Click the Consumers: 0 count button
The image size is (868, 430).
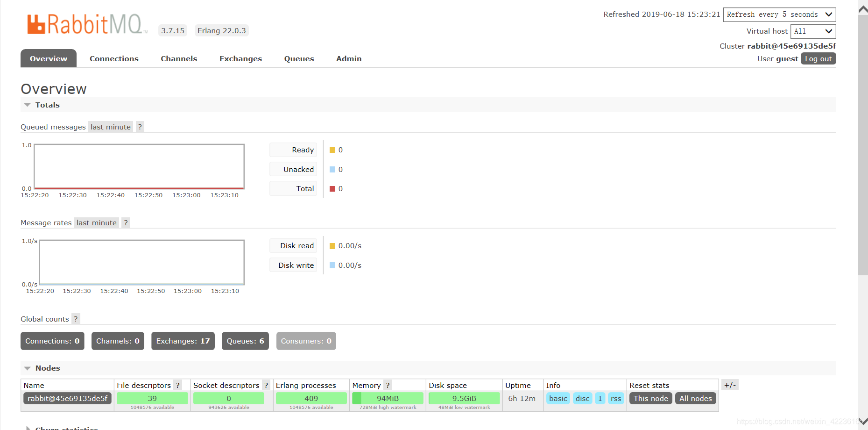pyautogui.click(x=306, y=341)
